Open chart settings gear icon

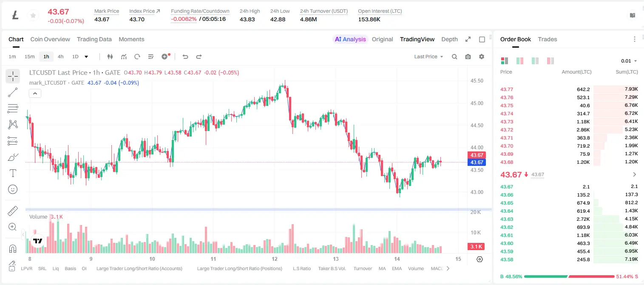482,57
